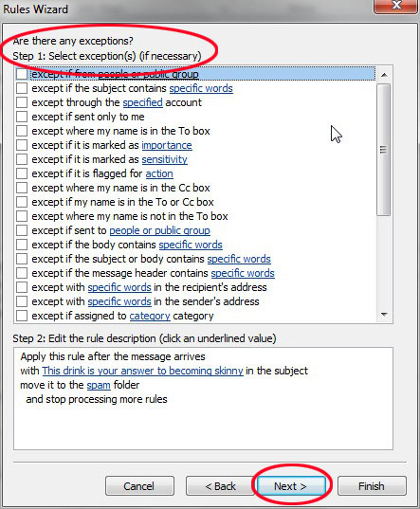Edit the 'This drink is your answer' subject link
The width and height of the screenshot is (420, 509).
click(142, 371)
